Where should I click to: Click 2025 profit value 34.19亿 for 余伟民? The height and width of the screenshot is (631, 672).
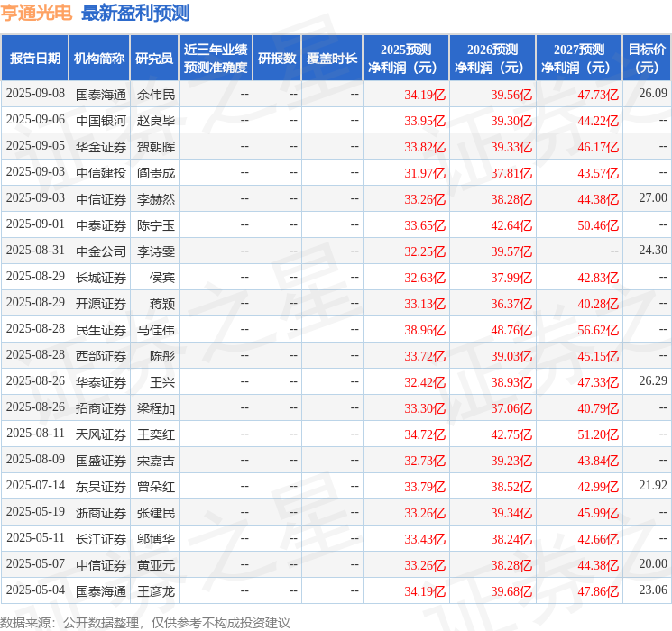tap(425, 95)
